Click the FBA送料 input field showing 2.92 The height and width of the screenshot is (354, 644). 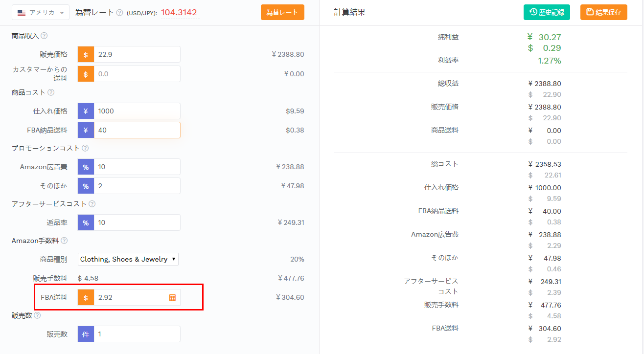point(137,298)
